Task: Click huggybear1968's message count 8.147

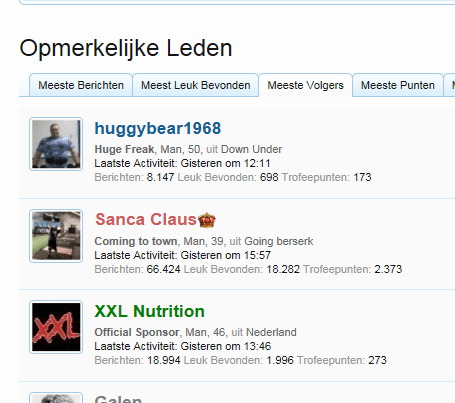Action: pyautogui.click(x=160, y=177)
